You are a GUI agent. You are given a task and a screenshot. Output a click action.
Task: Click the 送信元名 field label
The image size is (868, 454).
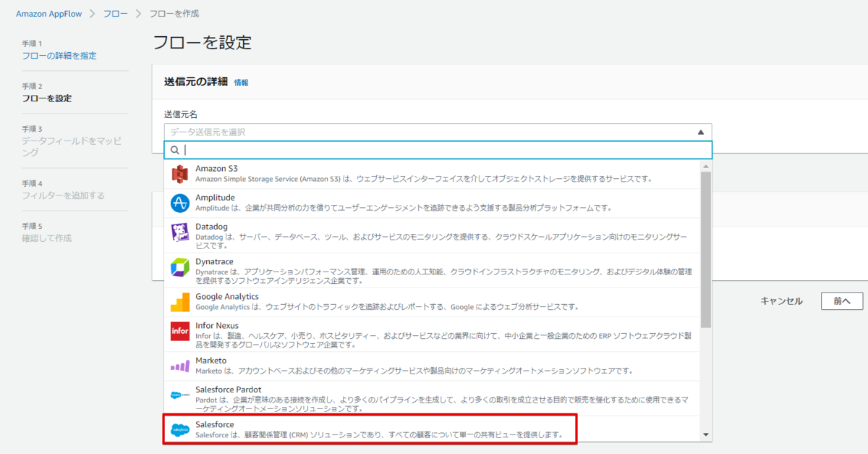[181, 114]
